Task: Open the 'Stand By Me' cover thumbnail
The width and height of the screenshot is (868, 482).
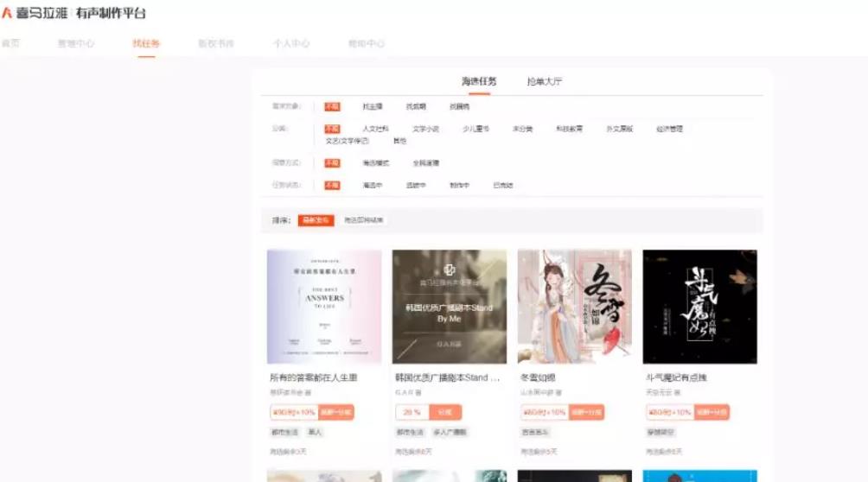Action: [x=450, y=307]
